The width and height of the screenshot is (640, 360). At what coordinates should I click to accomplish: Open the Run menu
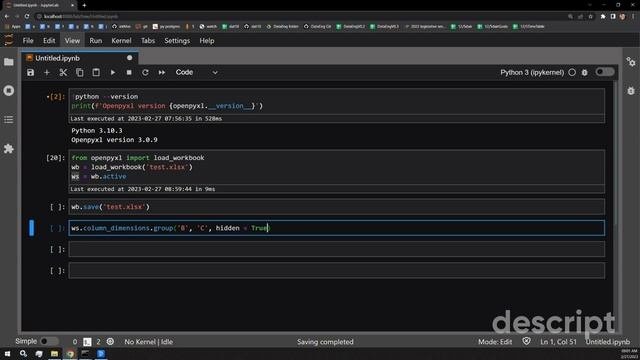[x=96, y=41]
